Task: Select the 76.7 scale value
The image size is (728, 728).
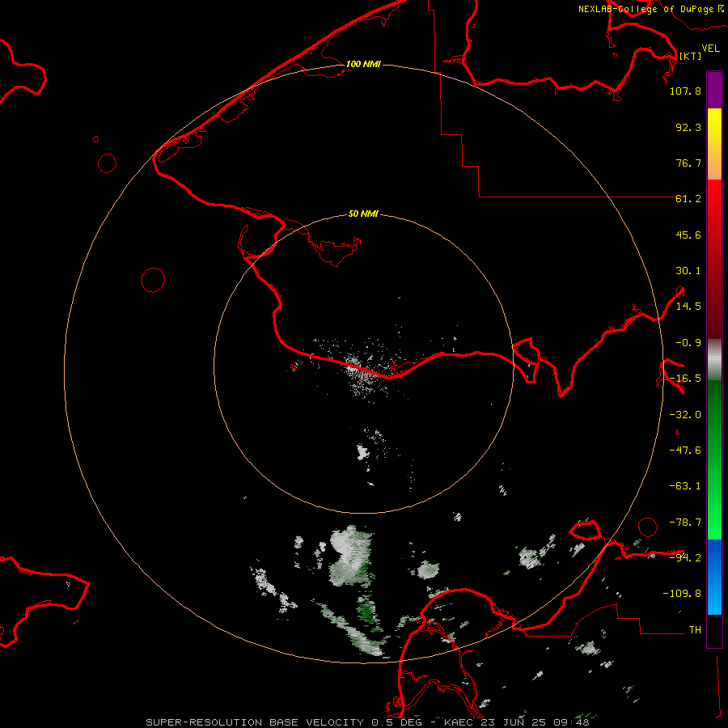Action: (688, 163)
